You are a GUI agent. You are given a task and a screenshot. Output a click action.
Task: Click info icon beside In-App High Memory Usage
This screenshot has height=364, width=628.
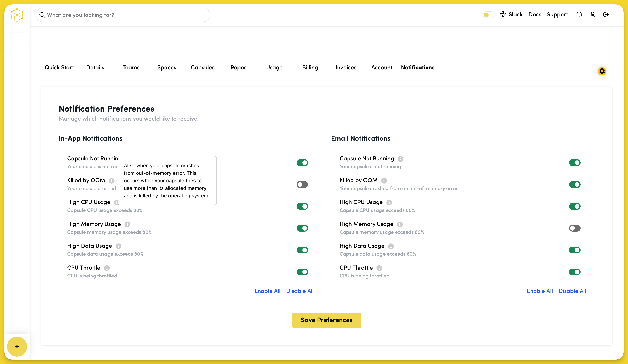click(127, 224)
